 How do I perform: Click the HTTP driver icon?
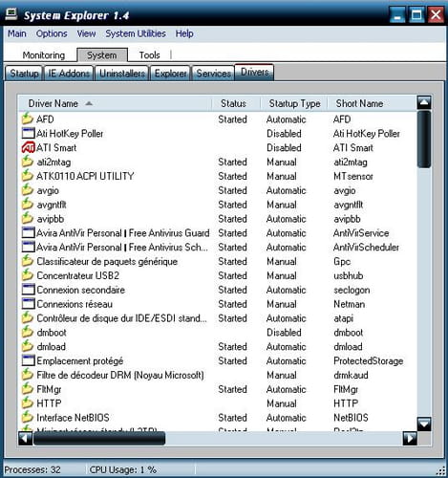pyautogui.click(x=28, y=402)
